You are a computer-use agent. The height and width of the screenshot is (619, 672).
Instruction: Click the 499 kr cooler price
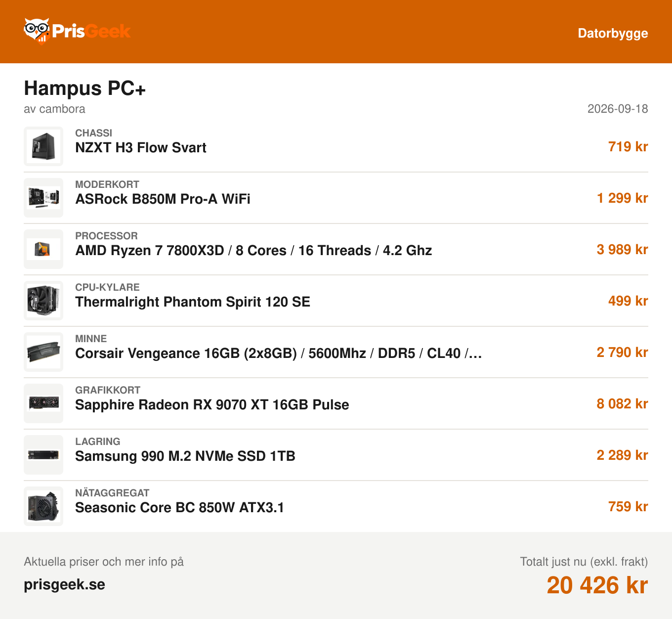point(628,301)
